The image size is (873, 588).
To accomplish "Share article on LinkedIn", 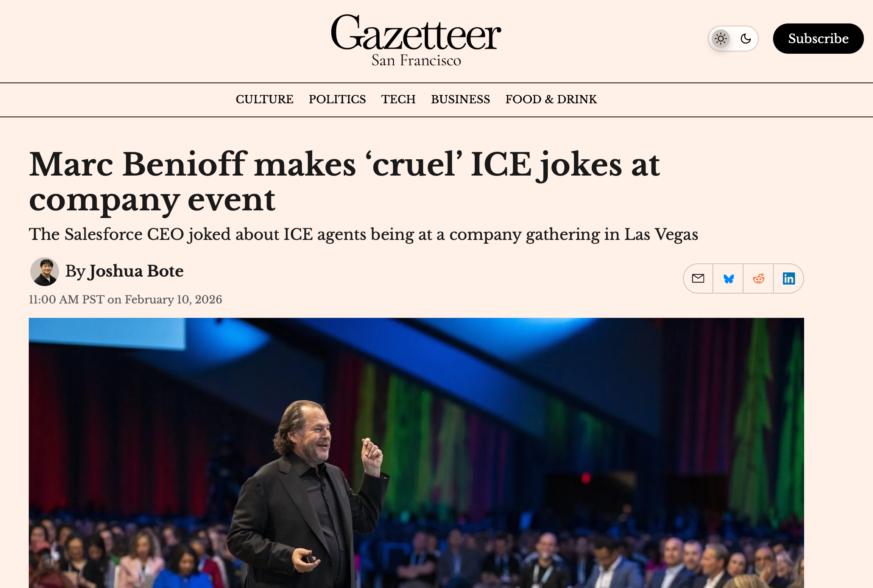I will (x=789, y=279).
